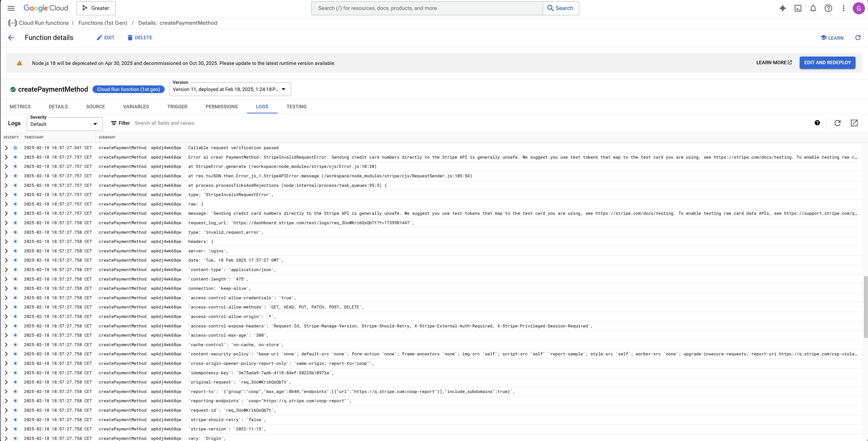
Task: Click the DELETE function button
Action: [x=139, y=38]
